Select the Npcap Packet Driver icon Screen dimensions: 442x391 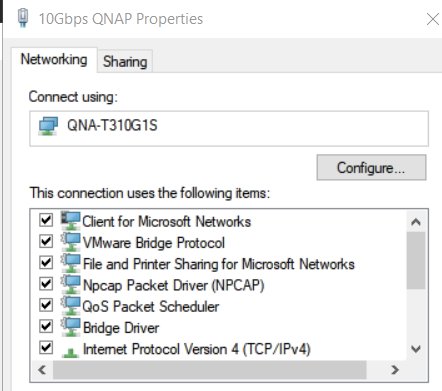(71, 285)
